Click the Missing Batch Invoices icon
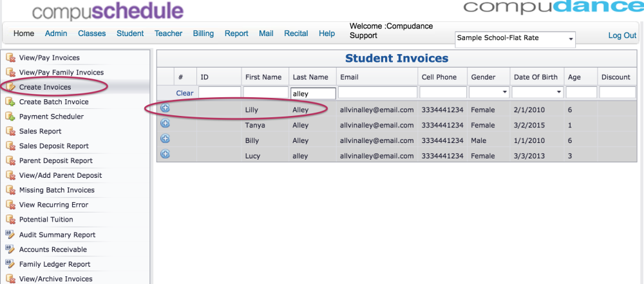The width and height of the screenshot is (644, 284). point(10,190)
